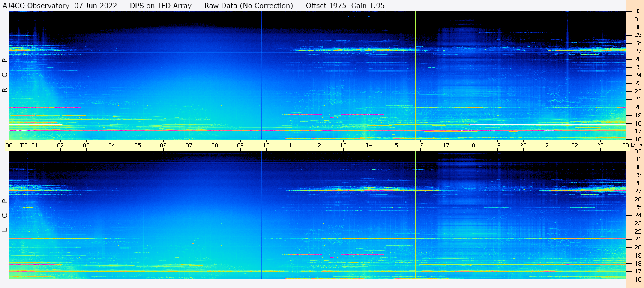Click the "20" hour label on time axis
Viewport: 644px width, 288px height.
(x=523, y=145)
